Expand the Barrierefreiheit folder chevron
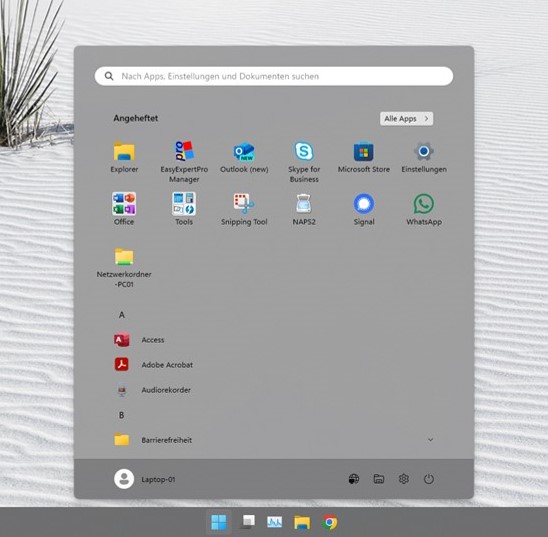 pos(431,440)
